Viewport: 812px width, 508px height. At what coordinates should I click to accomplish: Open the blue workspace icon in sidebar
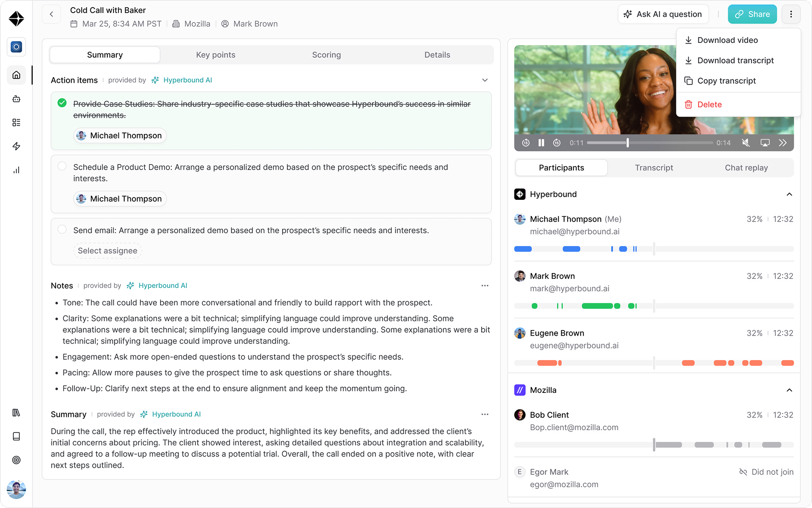pos(16,47)
